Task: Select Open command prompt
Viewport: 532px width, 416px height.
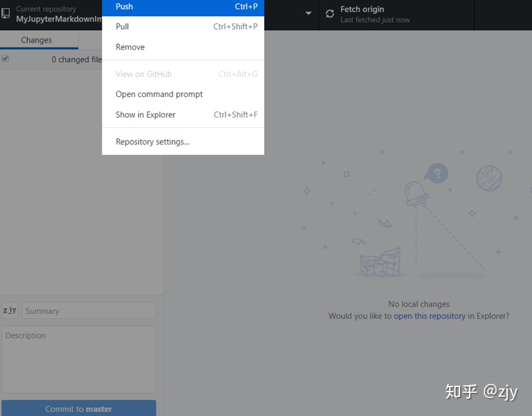Action: [158, 94]
